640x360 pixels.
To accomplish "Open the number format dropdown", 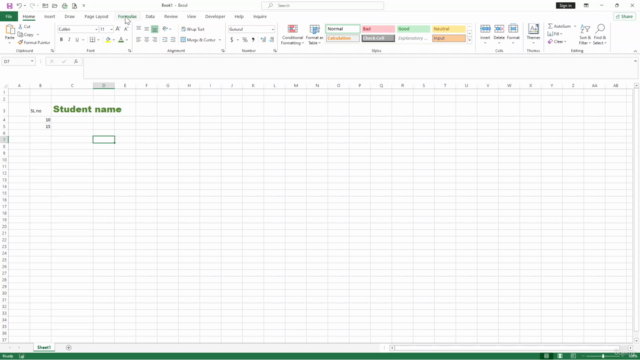I will point(272,29).
